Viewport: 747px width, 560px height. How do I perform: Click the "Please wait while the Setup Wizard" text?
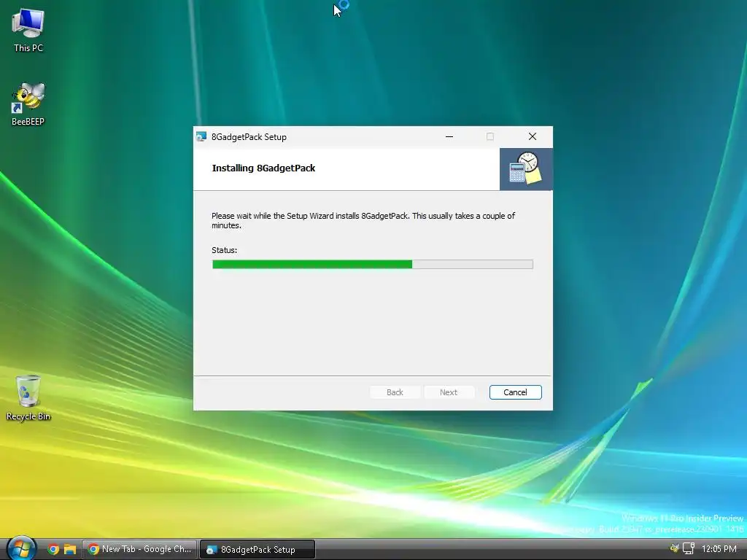(x=273, y=216)
